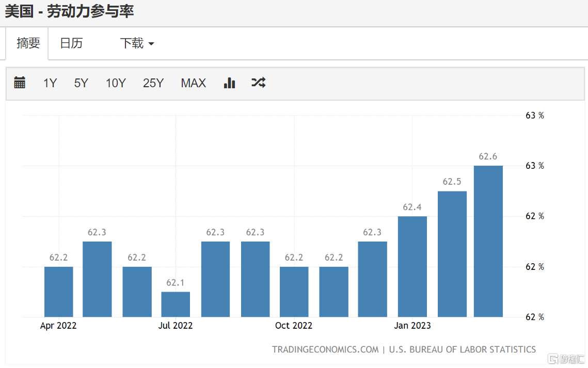Click the U.S. Bureau of Labor Statistics text
The width and height of the screenshot is (588, 368).
(x=463, y=349)
